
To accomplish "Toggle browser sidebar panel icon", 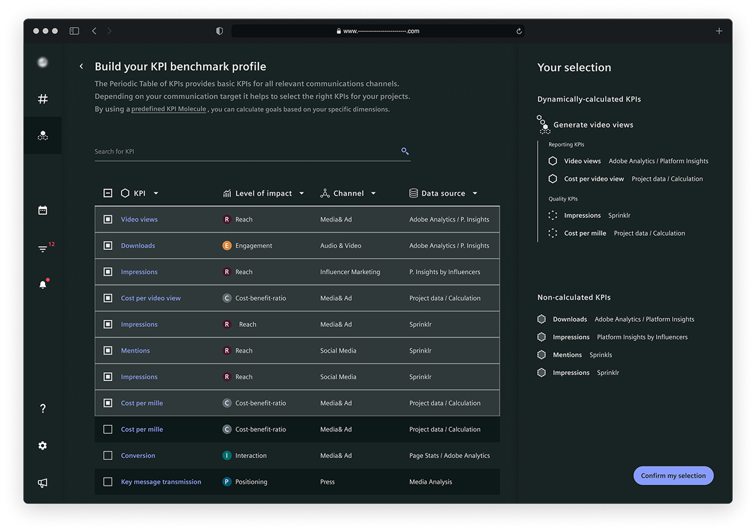I will point(74,31).
